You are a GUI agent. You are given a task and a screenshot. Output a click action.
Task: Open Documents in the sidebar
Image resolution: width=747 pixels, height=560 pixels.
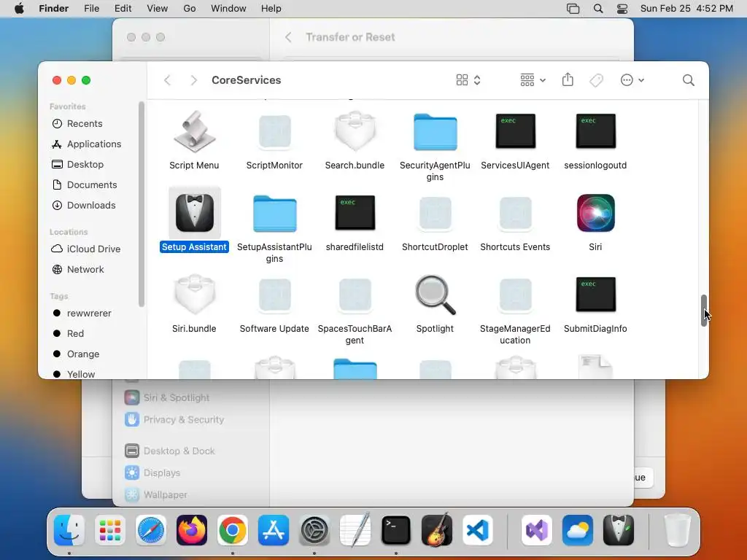click(x=84, y=184)
